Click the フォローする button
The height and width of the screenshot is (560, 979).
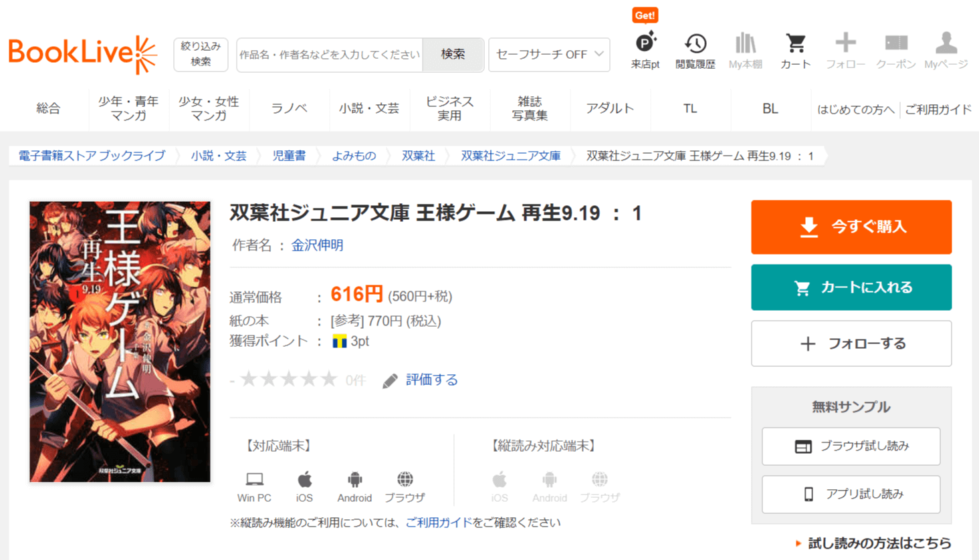pos(851,343)
